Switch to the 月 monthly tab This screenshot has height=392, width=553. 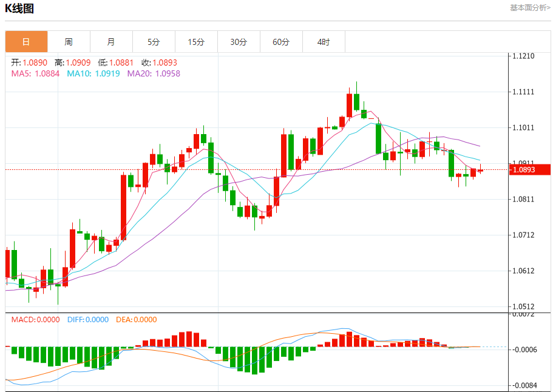[111, 42]
